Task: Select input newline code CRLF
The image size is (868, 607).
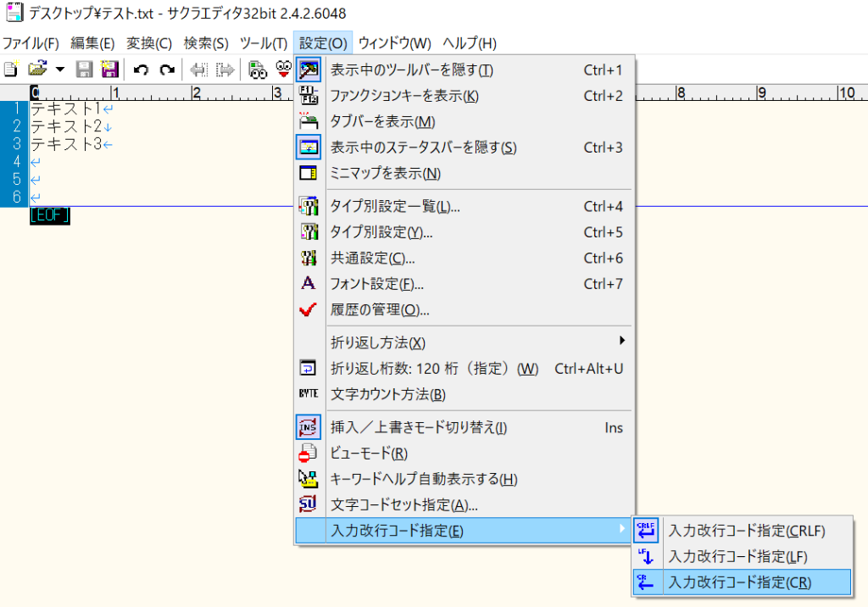Action: tap(746, 531)
